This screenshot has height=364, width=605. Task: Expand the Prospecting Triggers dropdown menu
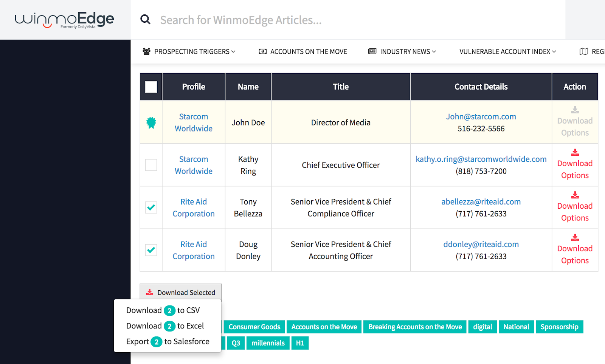[189, 51]
